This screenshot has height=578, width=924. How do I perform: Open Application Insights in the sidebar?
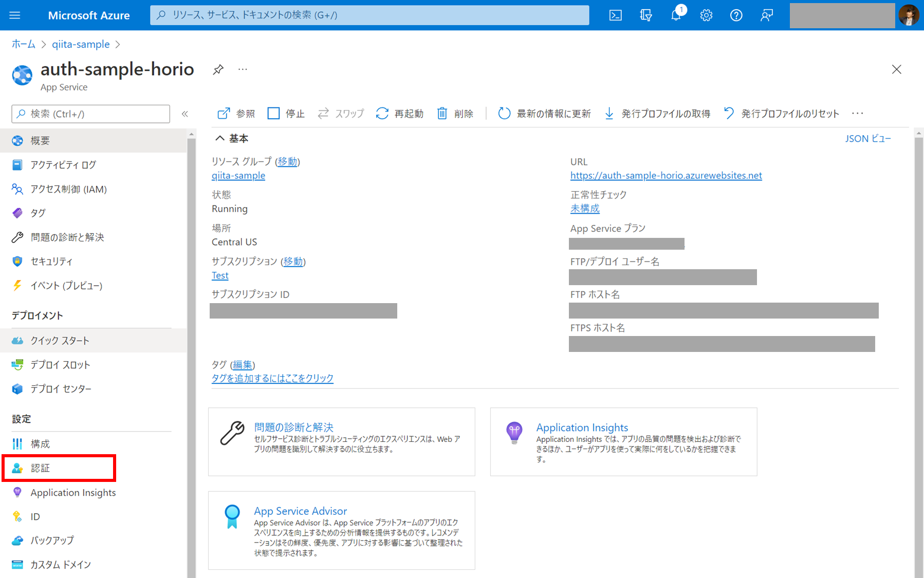(x=93, y=493)
